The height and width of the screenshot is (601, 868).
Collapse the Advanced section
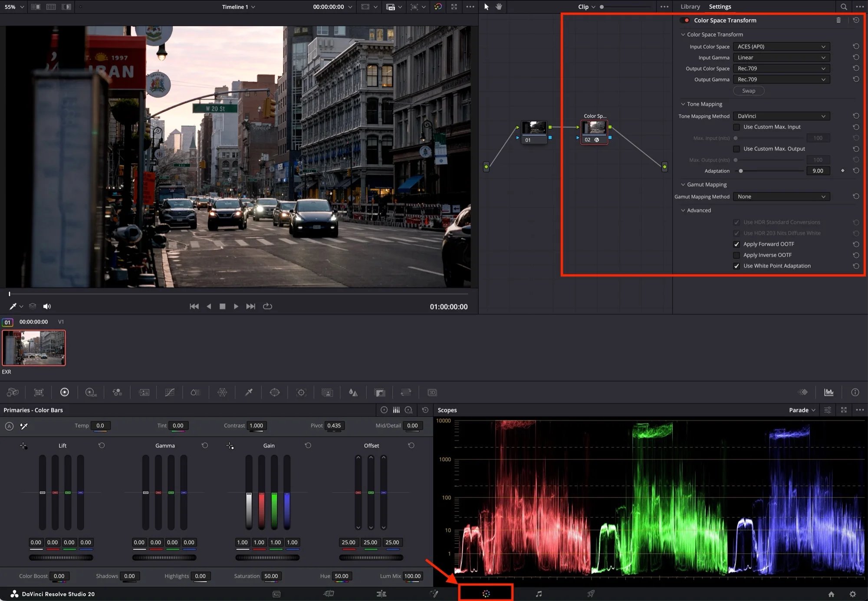683,210
